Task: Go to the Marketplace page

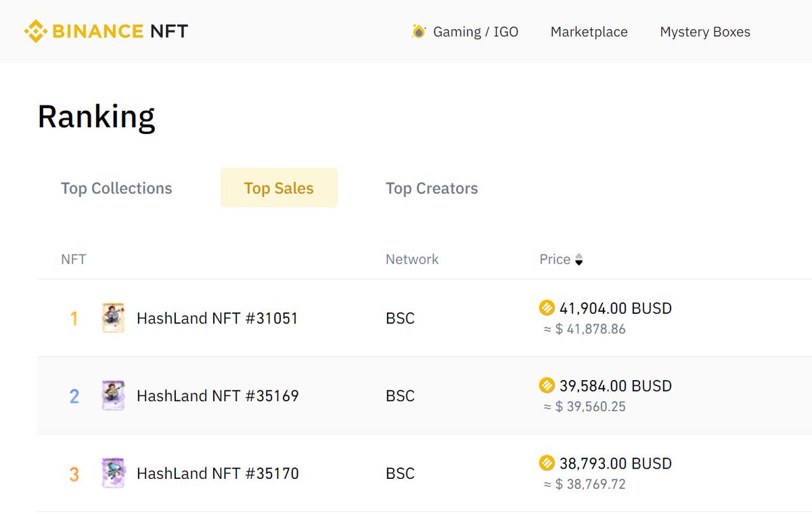Action: pos(589,32)
